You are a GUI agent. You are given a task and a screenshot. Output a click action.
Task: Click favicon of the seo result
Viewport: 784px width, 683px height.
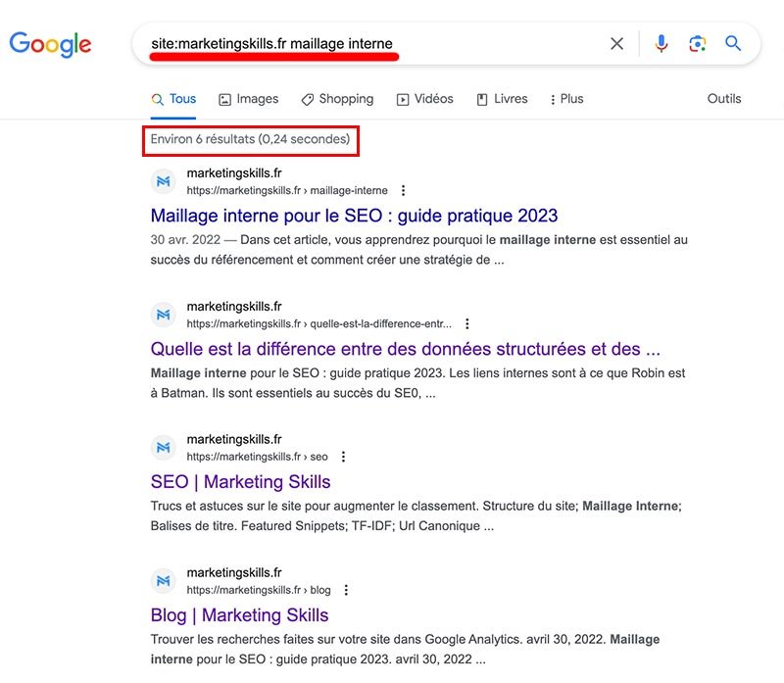tap(164, 448)
